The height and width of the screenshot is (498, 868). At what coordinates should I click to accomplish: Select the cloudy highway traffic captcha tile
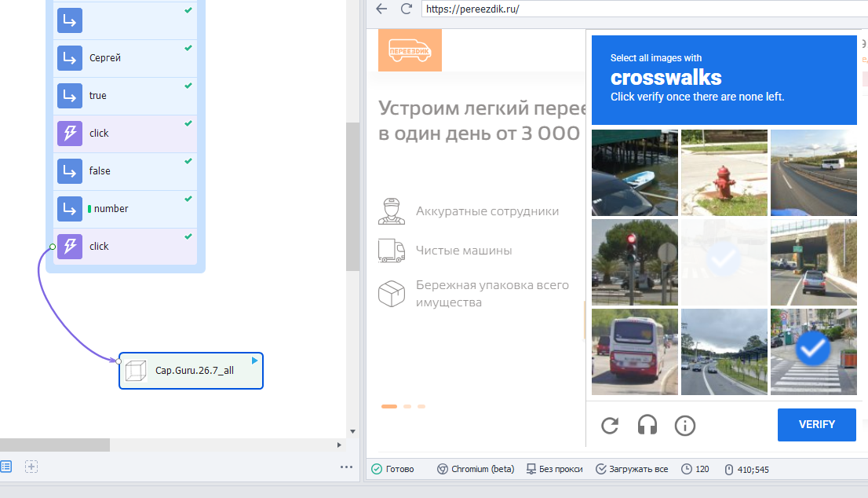[724, 352]
